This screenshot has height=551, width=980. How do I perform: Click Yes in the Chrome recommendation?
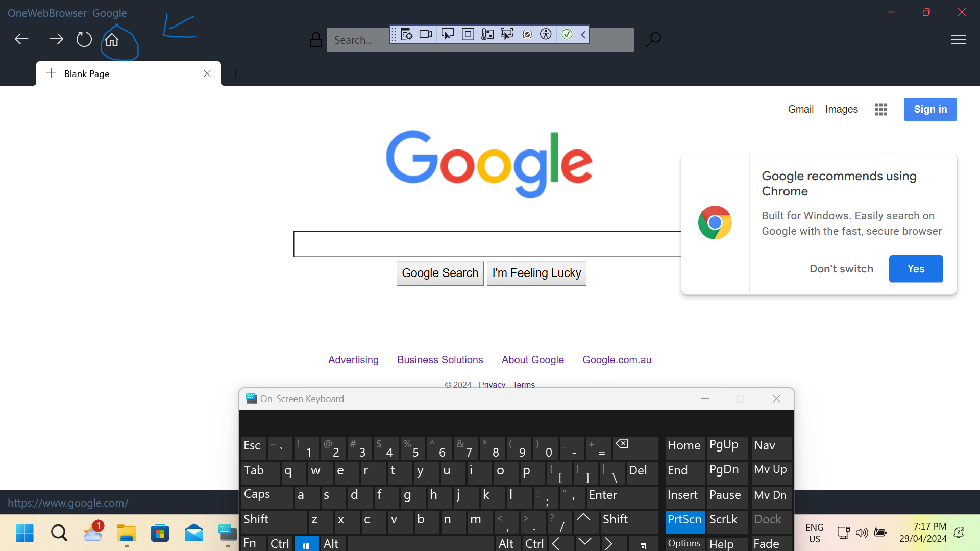tap(916, 269)
